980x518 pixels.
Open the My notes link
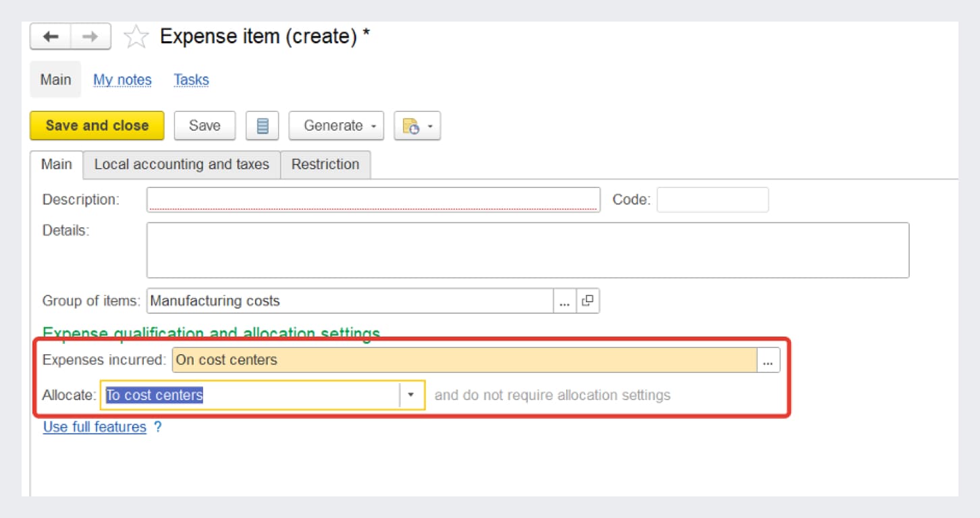(x=122, y=80)
